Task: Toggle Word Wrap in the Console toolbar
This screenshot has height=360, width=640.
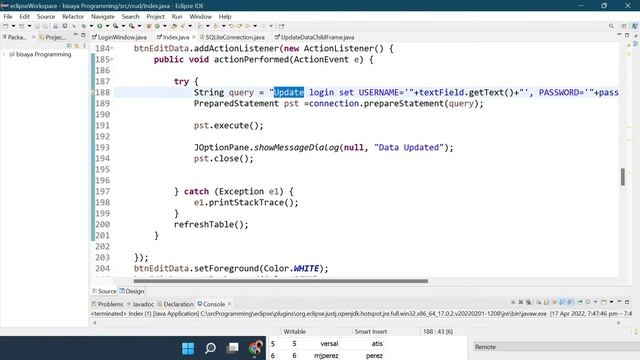Action: 554,302
